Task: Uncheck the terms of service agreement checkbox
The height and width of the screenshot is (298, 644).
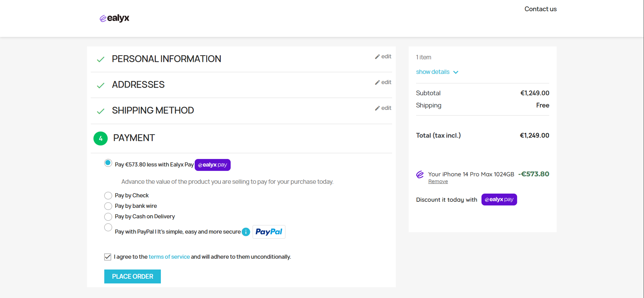Action: pyautogui.click(x=108, y=257)
